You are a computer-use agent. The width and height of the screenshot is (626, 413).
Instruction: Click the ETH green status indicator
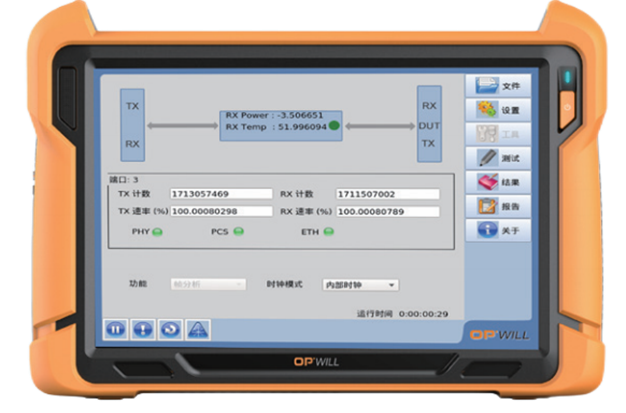click(x=328, y=232)
